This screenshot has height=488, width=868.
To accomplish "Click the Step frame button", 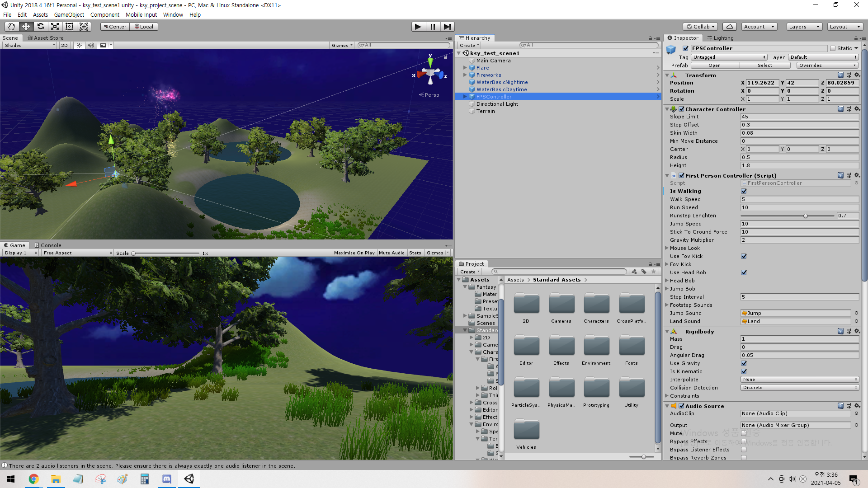I will pos(447,27).
